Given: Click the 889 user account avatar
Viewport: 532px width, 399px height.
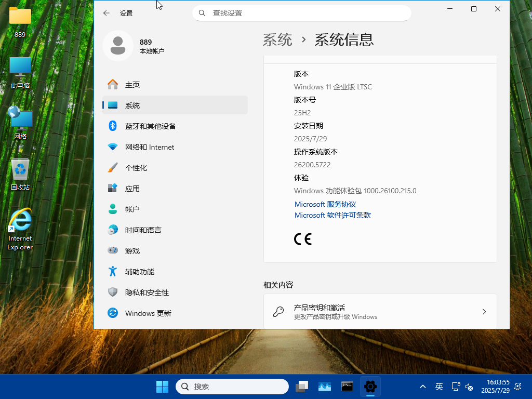Looking at the screenshot, I should click(x=118, y=46).
